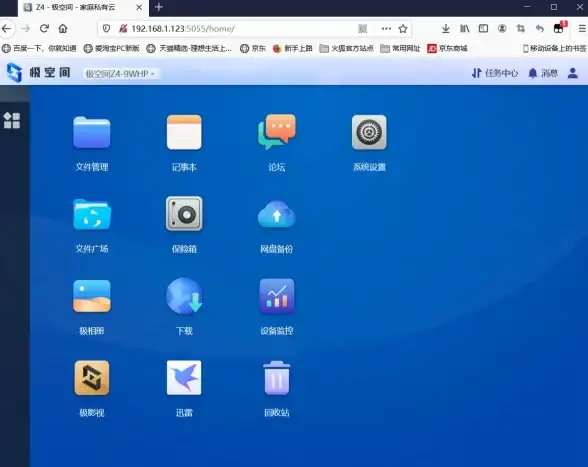Click the 极空间 logo

pyautogui.click(x=39, y=72)
